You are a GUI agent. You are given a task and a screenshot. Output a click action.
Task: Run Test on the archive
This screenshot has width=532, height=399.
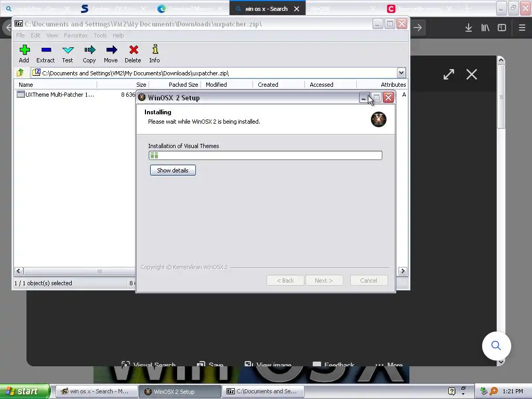[x=68, y=54]
